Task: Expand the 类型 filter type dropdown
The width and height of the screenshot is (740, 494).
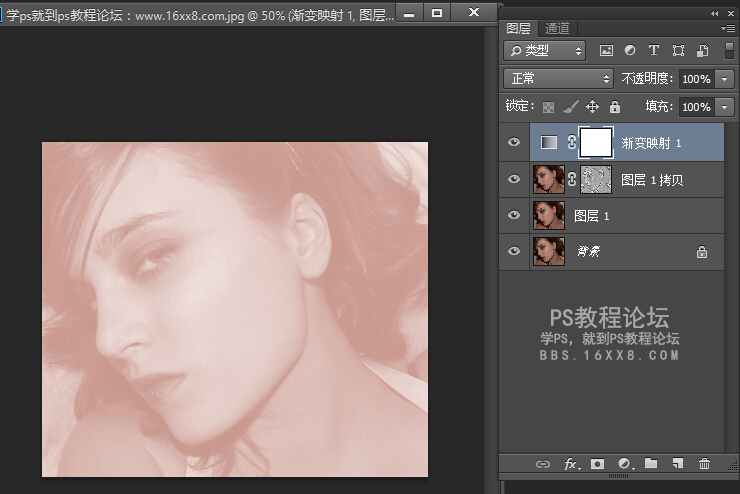Action: point(545,50)
